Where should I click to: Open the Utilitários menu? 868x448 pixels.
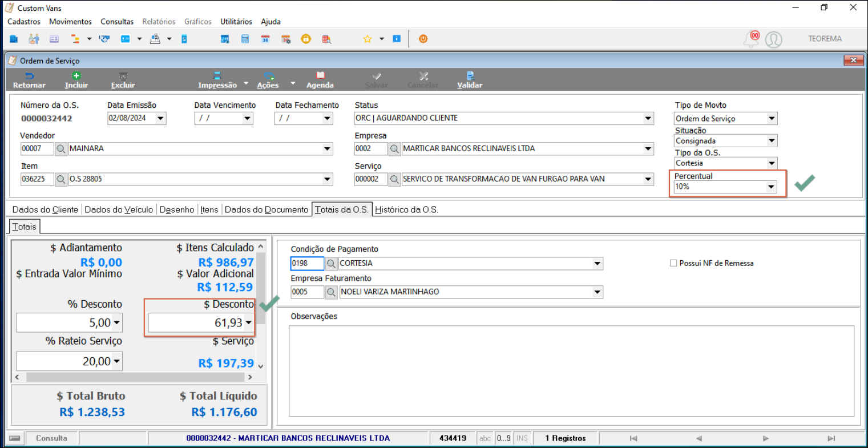pos(236,22)
